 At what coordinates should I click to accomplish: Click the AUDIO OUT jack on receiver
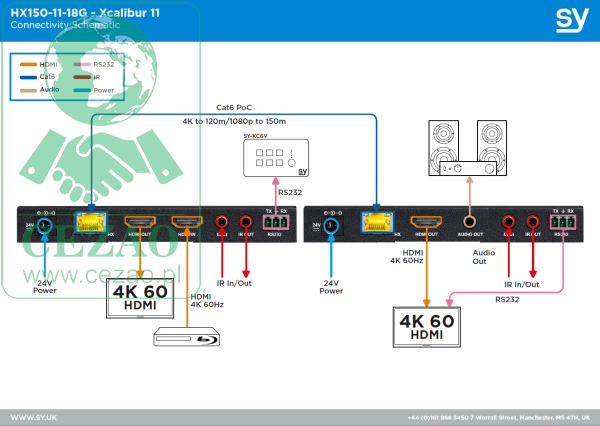coord(468,222)
